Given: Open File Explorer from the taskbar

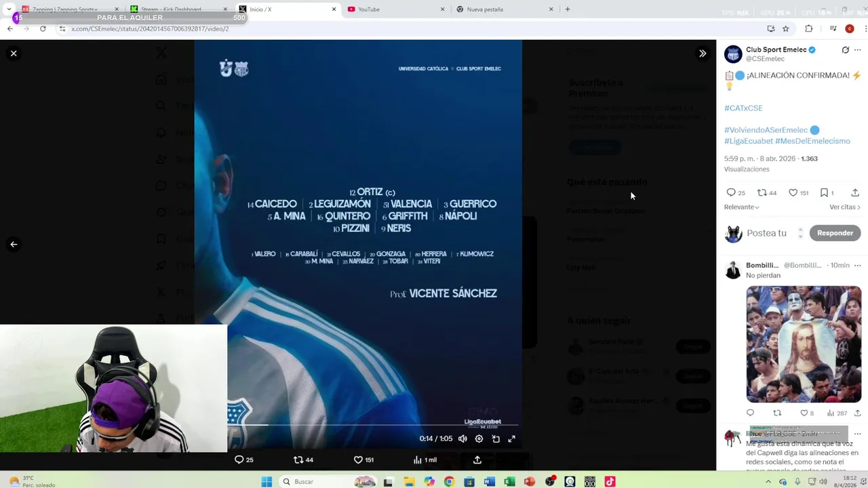Looking at the screenshot, I should [x=409, y=482].
